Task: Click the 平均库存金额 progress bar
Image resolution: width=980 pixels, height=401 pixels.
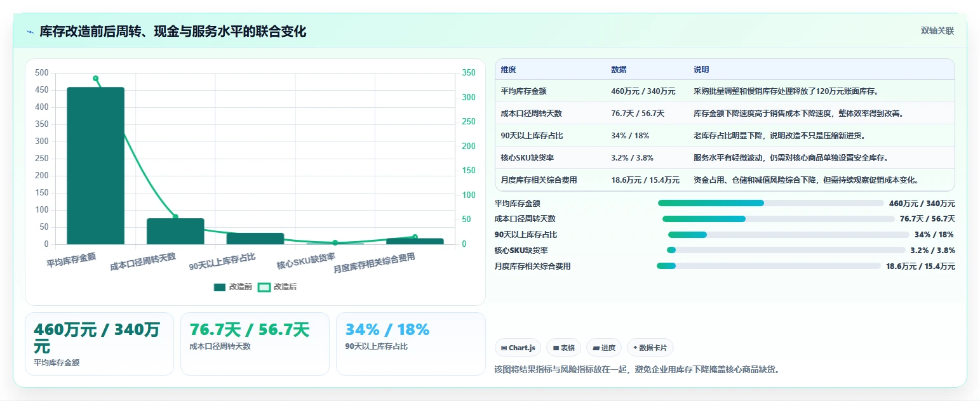Action: pyautogui.click(x=770, y=203)
